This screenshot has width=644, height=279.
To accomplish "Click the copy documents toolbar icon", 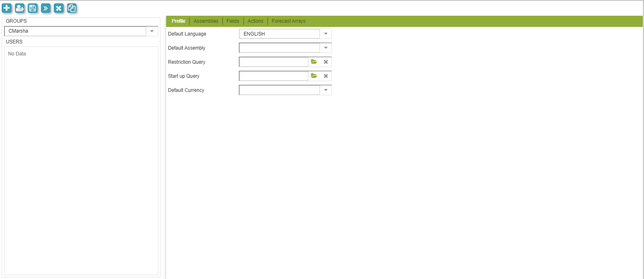I will tap(72, 8).
